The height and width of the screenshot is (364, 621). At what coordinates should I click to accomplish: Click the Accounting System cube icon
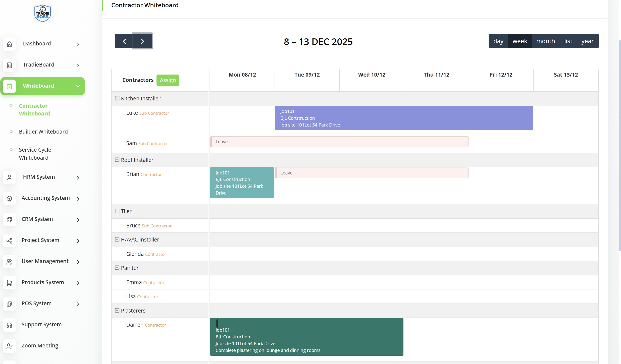9,199
